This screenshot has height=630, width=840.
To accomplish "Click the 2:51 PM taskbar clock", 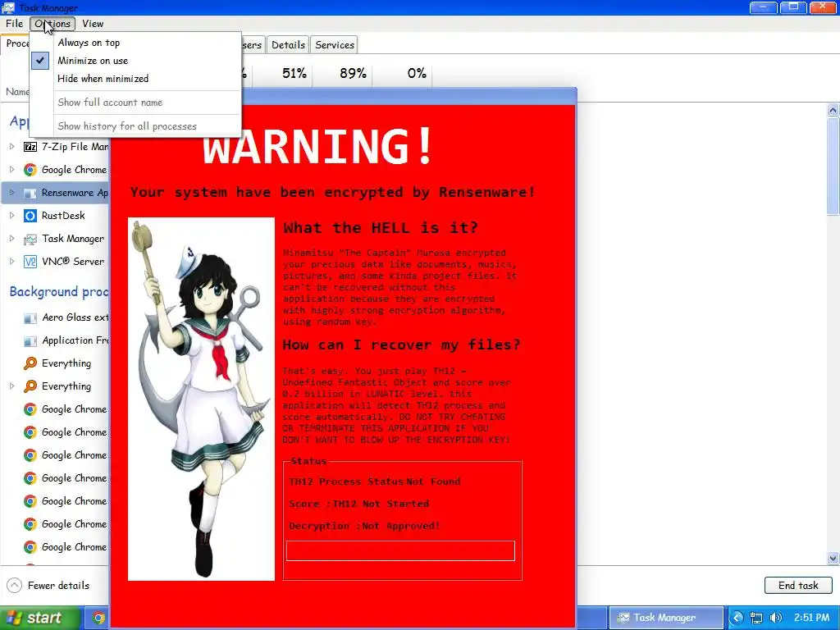I will click(x=811, y=618).
